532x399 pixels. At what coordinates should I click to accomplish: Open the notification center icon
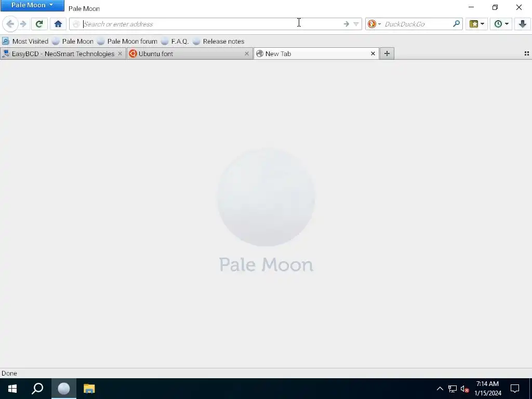[x=515, y=389]
